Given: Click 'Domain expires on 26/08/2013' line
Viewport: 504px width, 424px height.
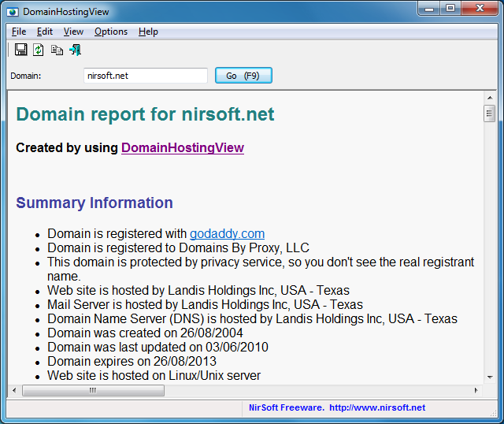Looking at the screenshot, I should click(132, 361).
